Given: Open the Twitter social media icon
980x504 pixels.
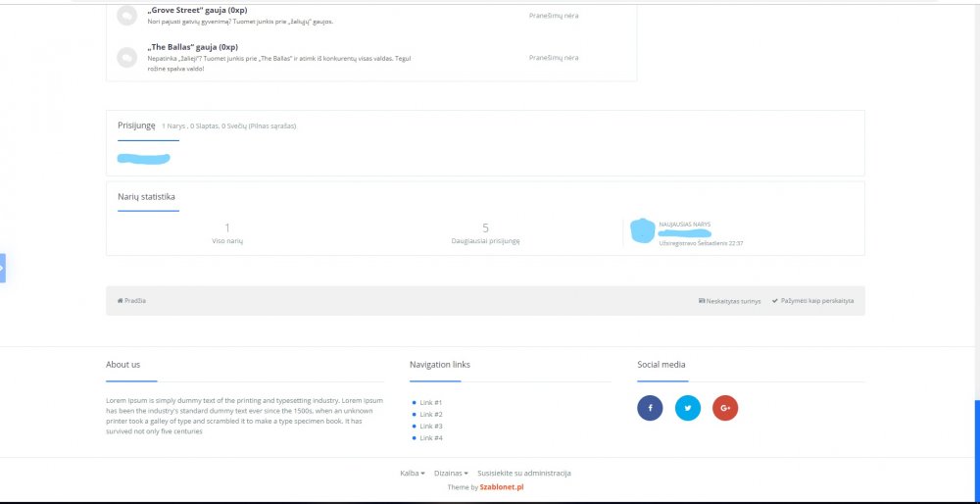Looking at the screenshot, I should click(x=688, y=408).
